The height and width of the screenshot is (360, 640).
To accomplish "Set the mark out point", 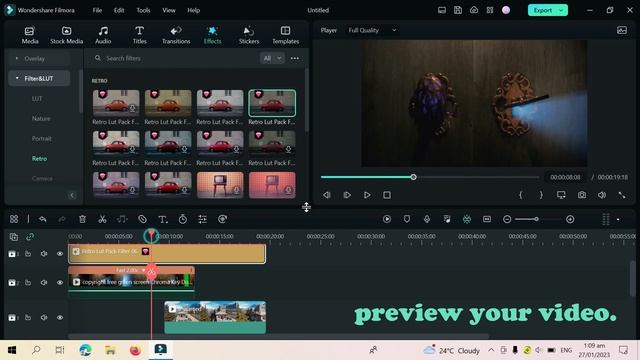I will pyautogui.click(x=541, y=195).
